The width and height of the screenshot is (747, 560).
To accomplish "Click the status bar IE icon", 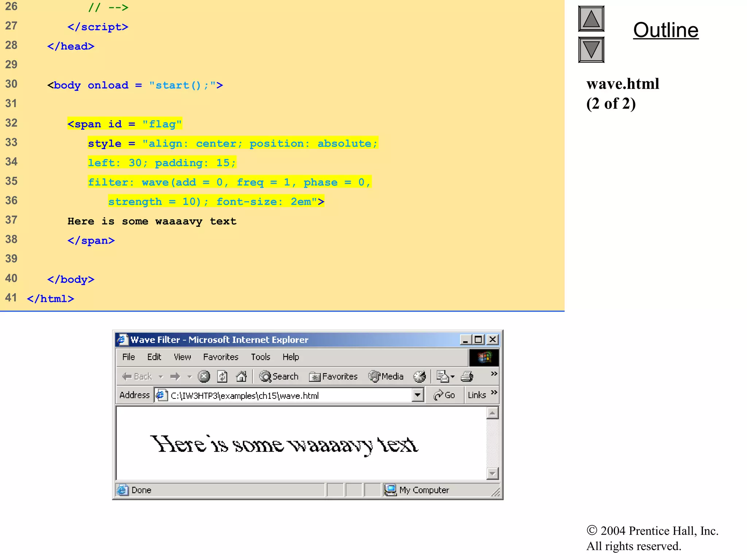I will coord(123,490).
